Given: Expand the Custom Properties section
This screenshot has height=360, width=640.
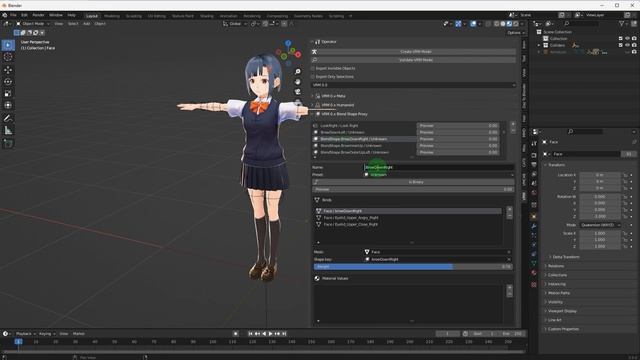Looking at the screenshot, I should (562, 329).
